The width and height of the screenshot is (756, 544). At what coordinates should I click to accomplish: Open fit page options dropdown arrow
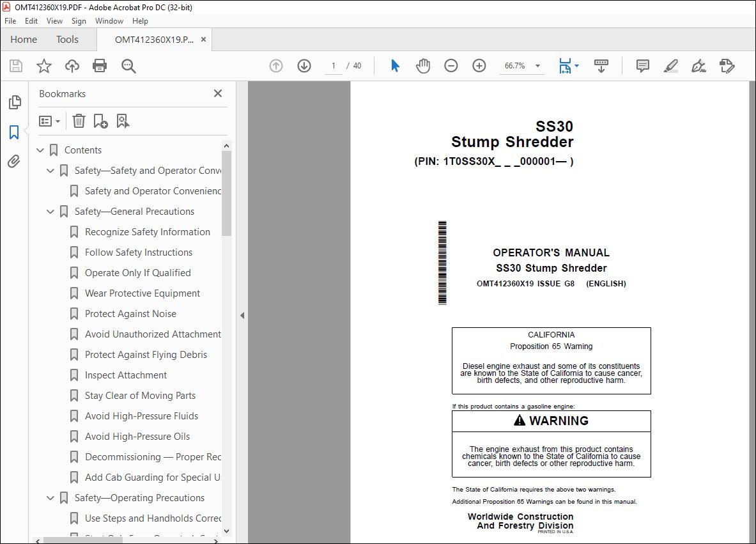(576, 66)
